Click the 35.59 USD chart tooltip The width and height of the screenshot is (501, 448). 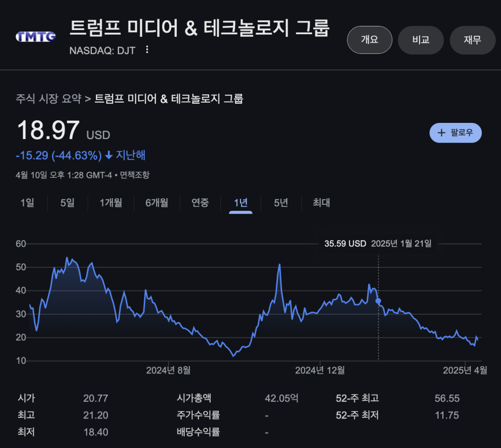point(378,244)
